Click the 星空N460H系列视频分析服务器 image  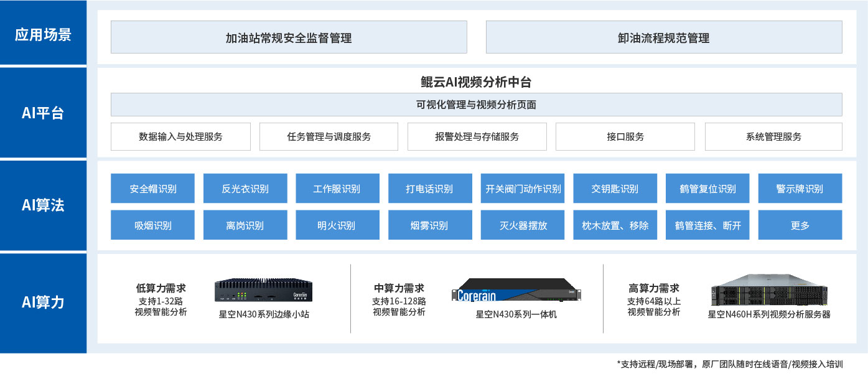click(x=770, y=294)
